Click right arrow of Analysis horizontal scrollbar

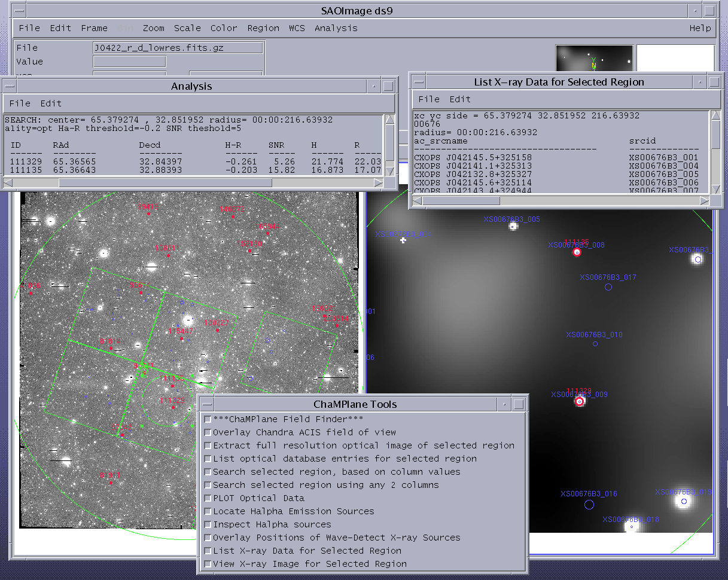(378, 182)
